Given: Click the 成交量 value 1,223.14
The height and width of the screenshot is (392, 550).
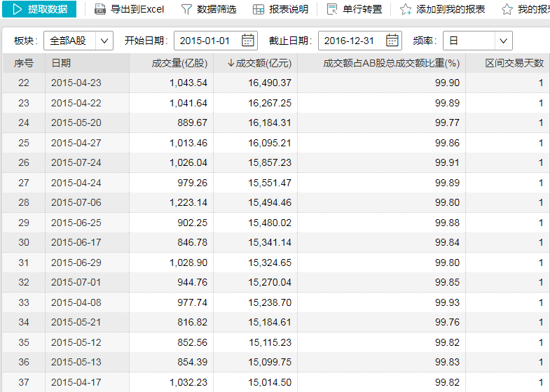Looking at the screenshot, I should (x=188, y=202).
